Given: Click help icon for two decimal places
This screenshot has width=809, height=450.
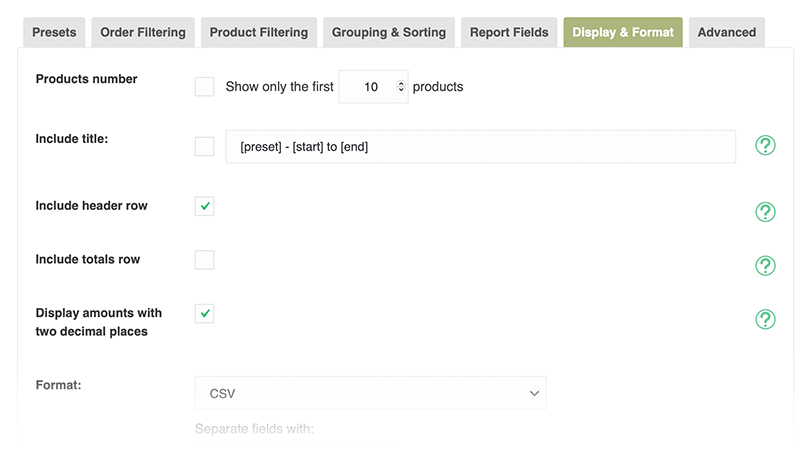Looking at the screenshot, I should click(765, 319).
